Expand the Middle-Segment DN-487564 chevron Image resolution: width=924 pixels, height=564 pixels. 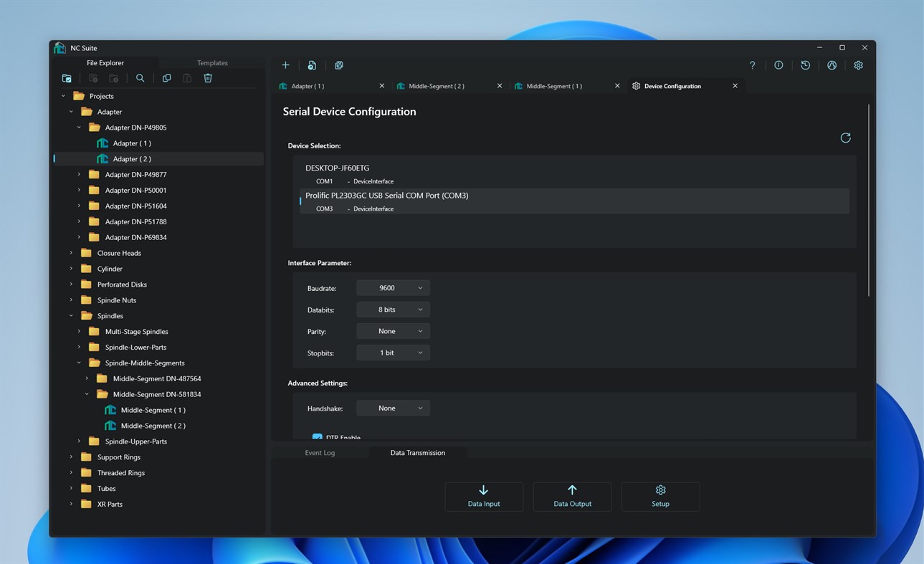[x=87, y=378]
